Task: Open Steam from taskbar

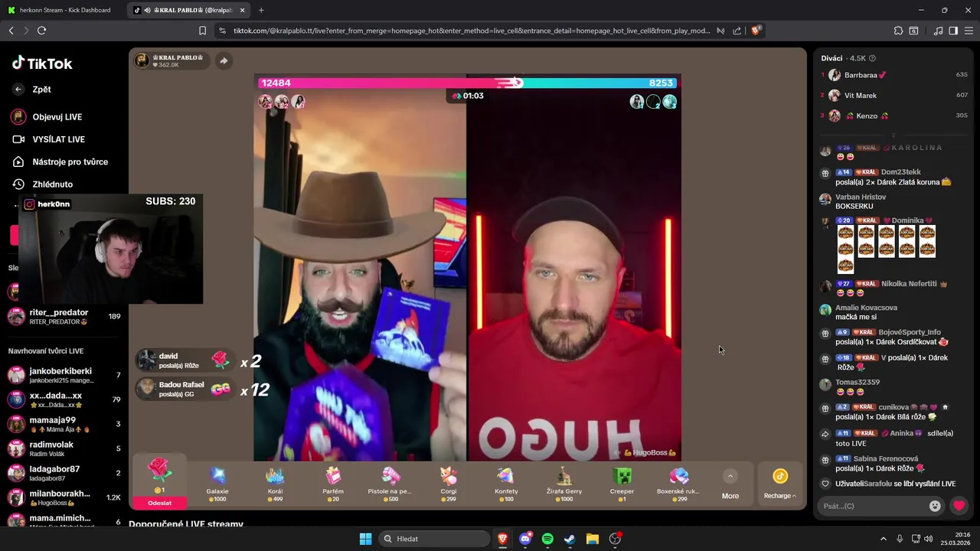Action: tap(570, 539)
